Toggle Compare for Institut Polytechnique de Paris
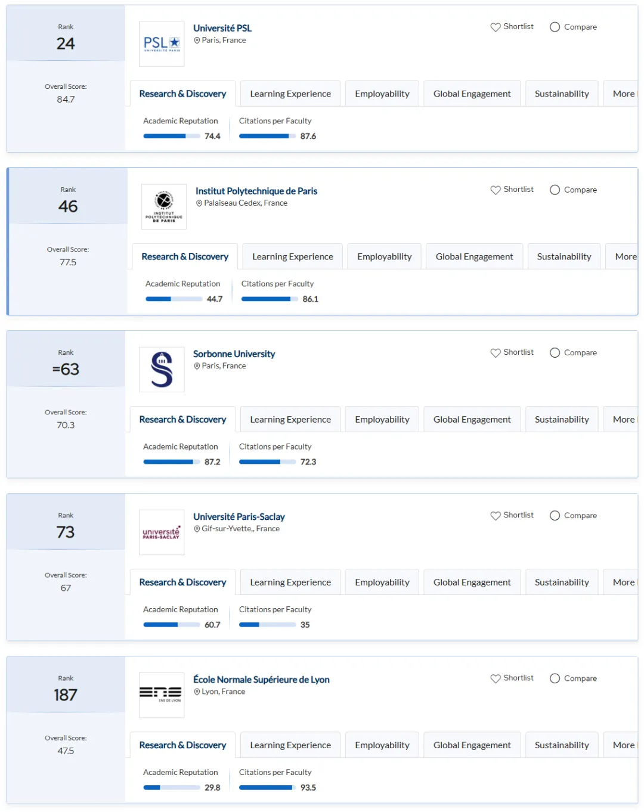This screenshot has width=644, height=812. point(573,190)
